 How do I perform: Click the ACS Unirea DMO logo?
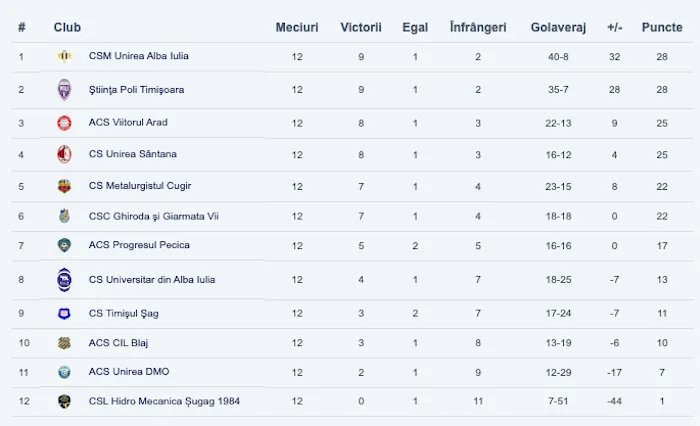(x=64, y=372)
